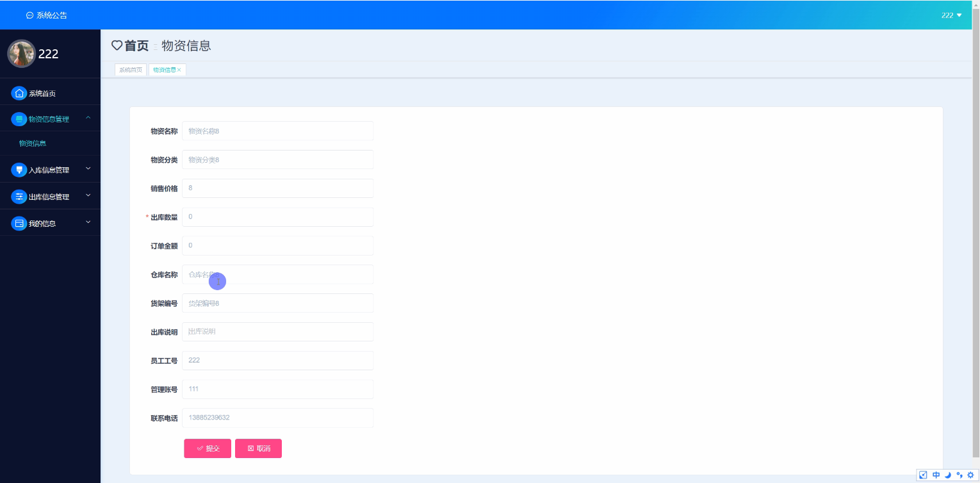Toggle the 中 Chinese input mode
The image size is (980, 483).
click(x=936, y=475)
